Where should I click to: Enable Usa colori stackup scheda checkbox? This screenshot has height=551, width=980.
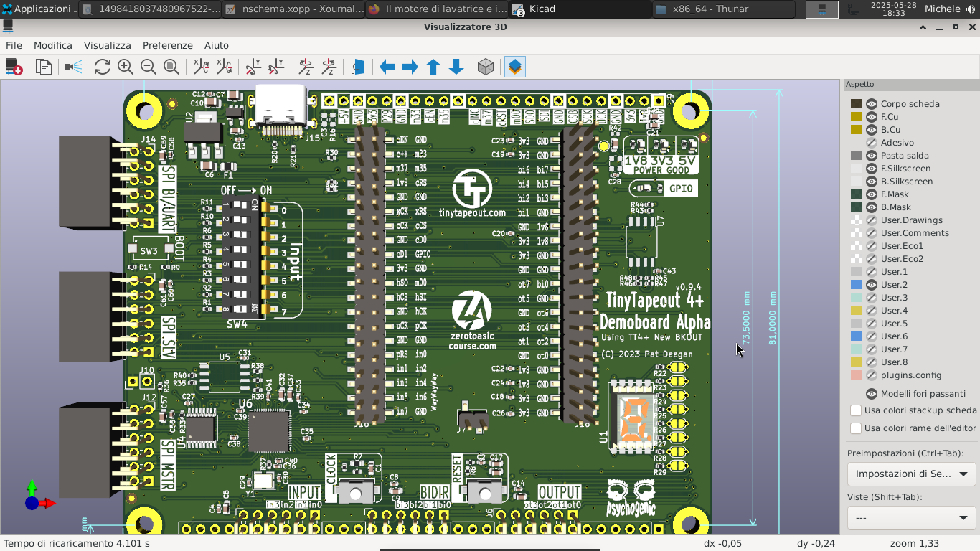856,410
